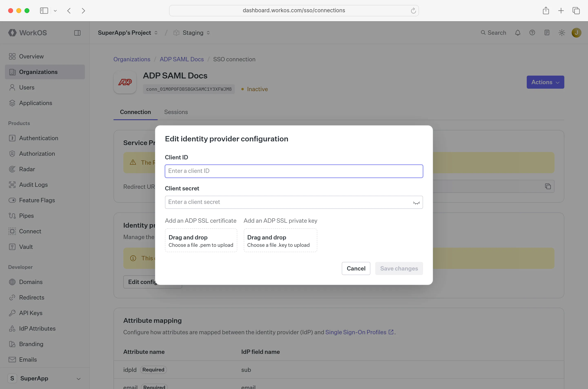The width and height of the screenshot is (588, 389).
Task: Toggle the light/dark theme sun icon
Action: point(562,33)
